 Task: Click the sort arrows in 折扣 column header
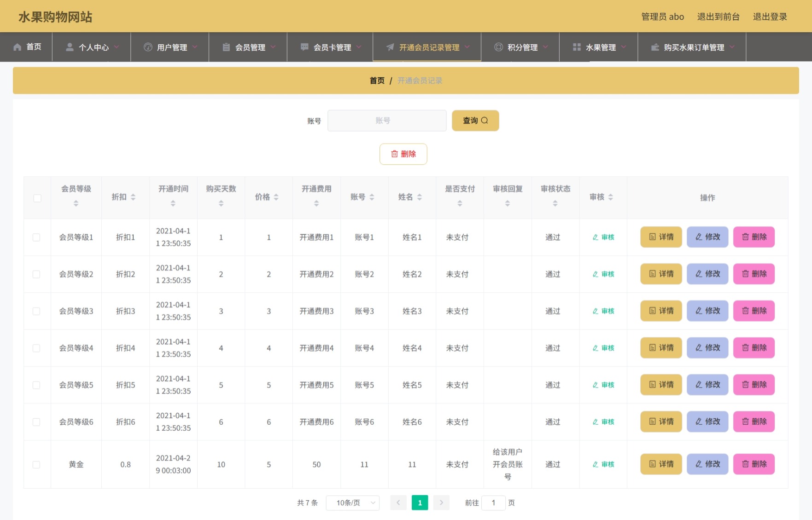pyautogui.click(x=133, y=197)
